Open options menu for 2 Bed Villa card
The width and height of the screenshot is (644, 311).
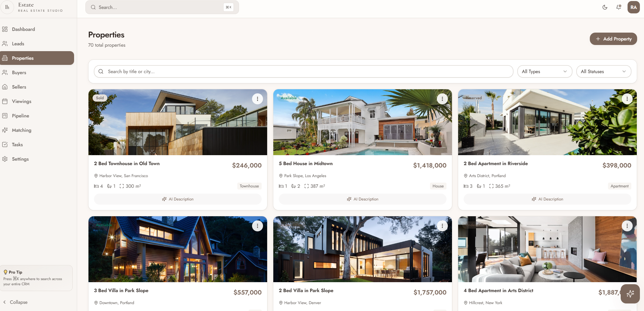[x=442, y=226]
